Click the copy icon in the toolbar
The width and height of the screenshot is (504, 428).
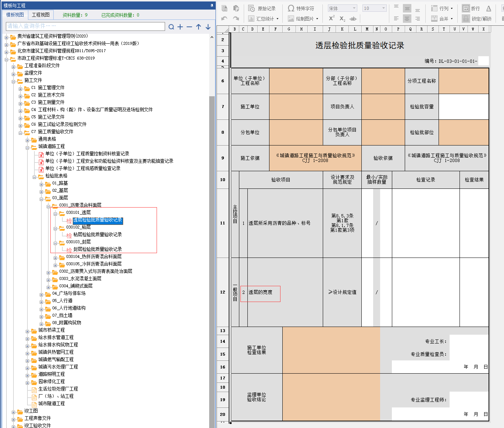tap(224, 8)
